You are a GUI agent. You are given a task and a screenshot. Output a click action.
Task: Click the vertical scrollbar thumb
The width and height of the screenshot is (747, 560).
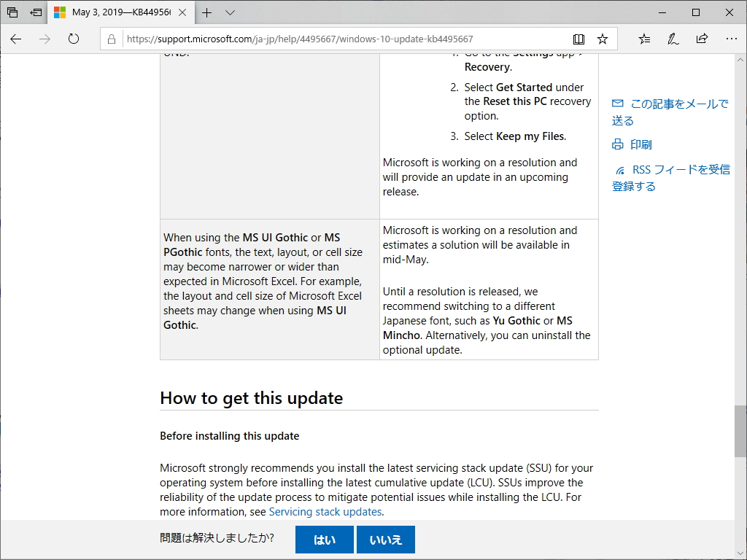click(x=740, y=431)
